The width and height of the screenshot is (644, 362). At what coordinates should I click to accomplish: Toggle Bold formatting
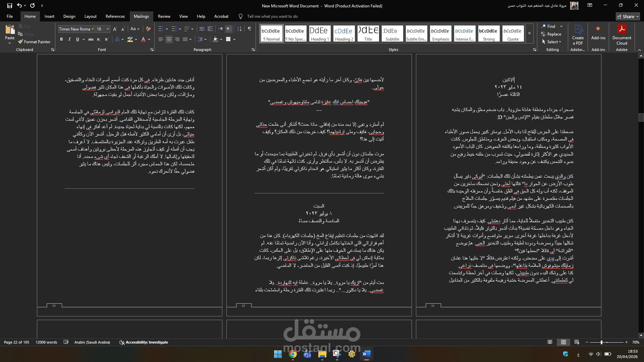point(61,40)
